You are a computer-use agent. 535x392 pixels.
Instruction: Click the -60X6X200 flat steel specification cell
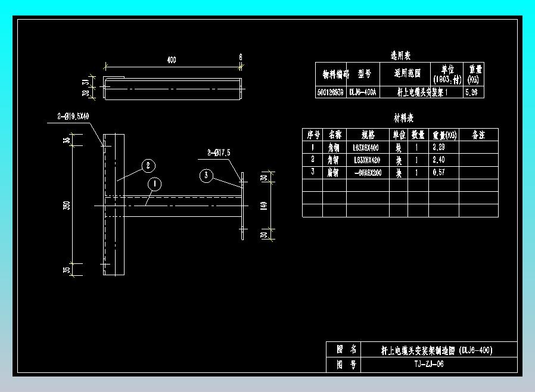368,173
